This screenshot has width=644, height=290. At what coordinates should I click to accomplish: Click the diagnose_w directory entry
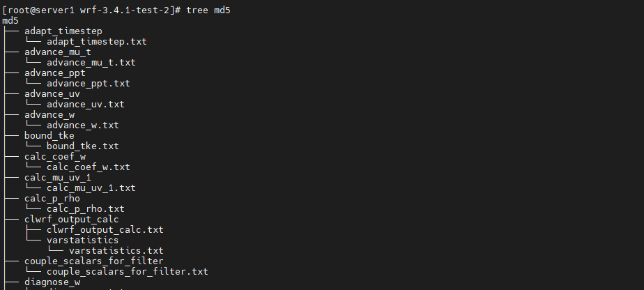[52, 282]
